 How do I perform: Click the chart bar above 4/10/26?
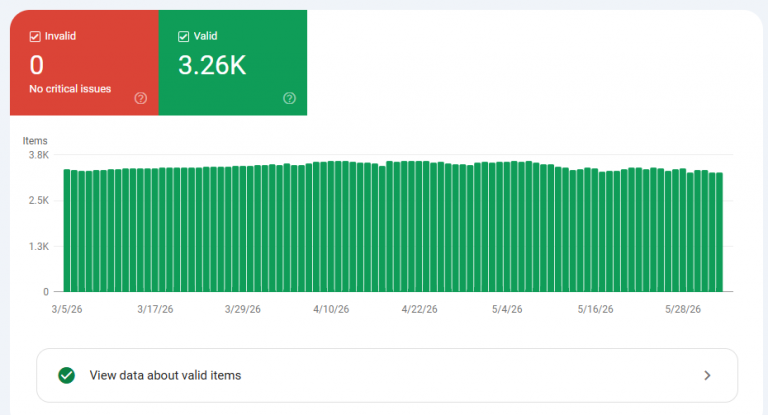tap(331, 226)
